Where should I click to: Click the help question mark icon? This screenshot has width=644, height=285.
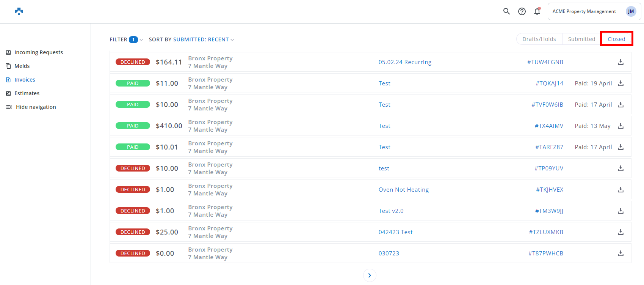click(x=522, y=11)
